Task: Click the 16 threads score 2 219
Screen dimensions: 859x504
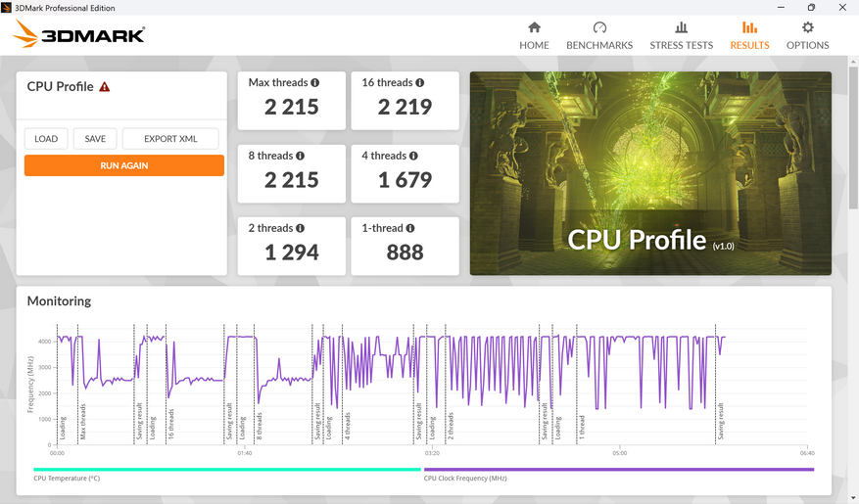Action: [405, 107]
